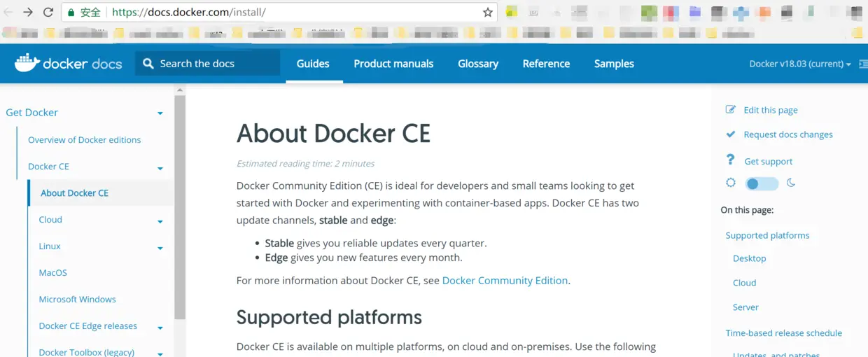Click the Request docs changes link

pos(788,134)
